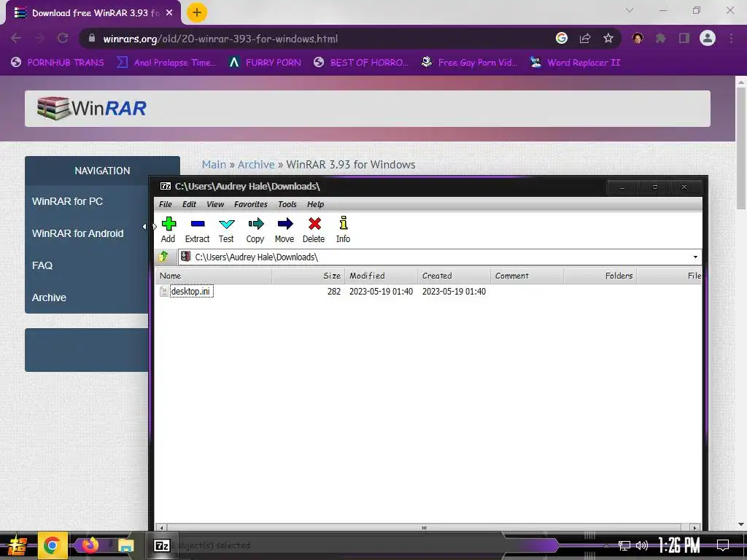Open the Chrome Extensions puzzle icon
The image size is (747, 560).
pyautogui.click(x=661, y=38)
